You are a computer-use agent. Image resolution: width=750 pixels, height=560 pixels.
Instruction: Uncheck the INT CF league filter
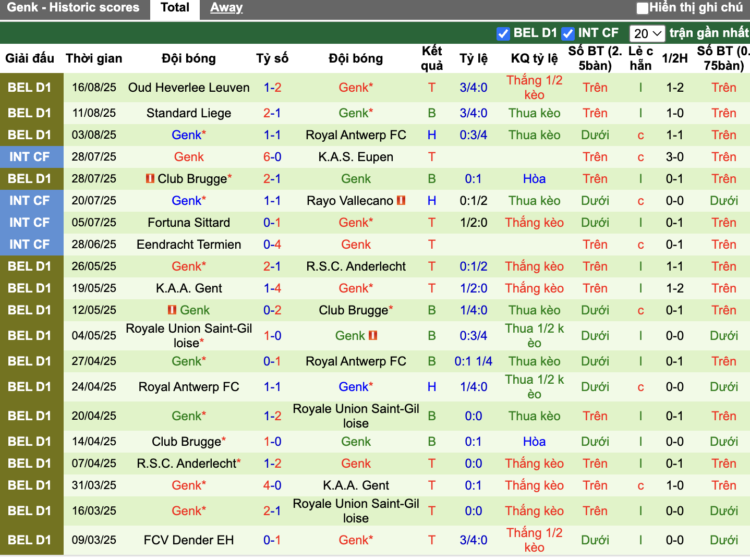click(567, 33)
